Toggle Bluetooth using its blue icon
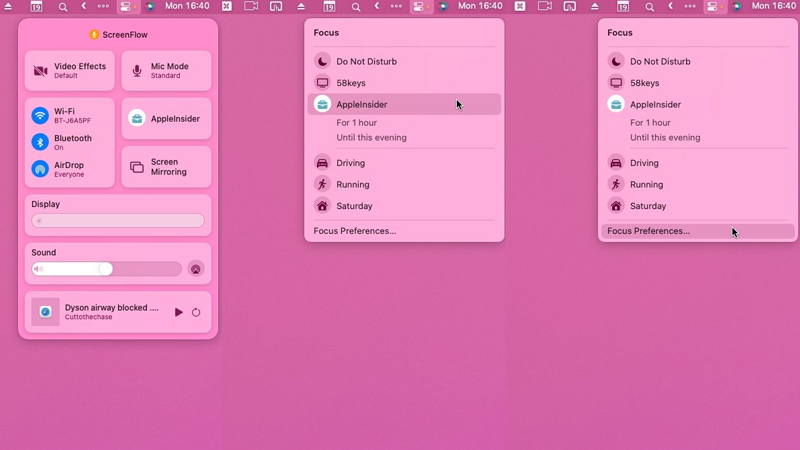Viewport: 800px width, 450px height. (x=40, y=142)
